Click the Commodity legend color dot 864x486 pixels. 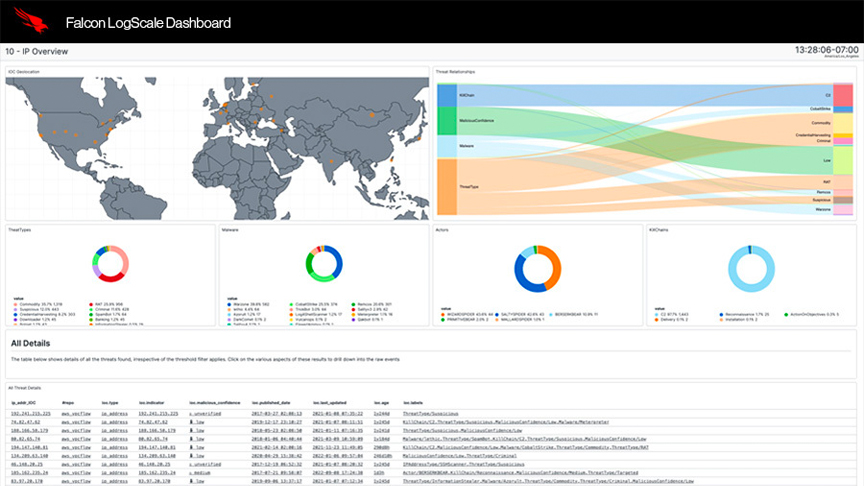click(x=15, y=304)
